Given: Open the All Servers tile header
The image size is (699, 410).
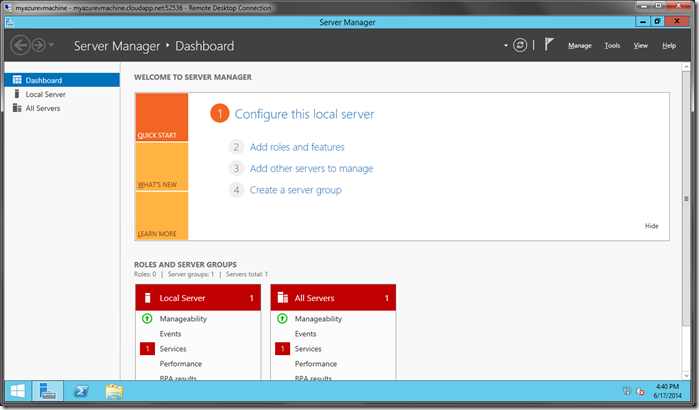Looking at the screenshot, I should 333,298.
